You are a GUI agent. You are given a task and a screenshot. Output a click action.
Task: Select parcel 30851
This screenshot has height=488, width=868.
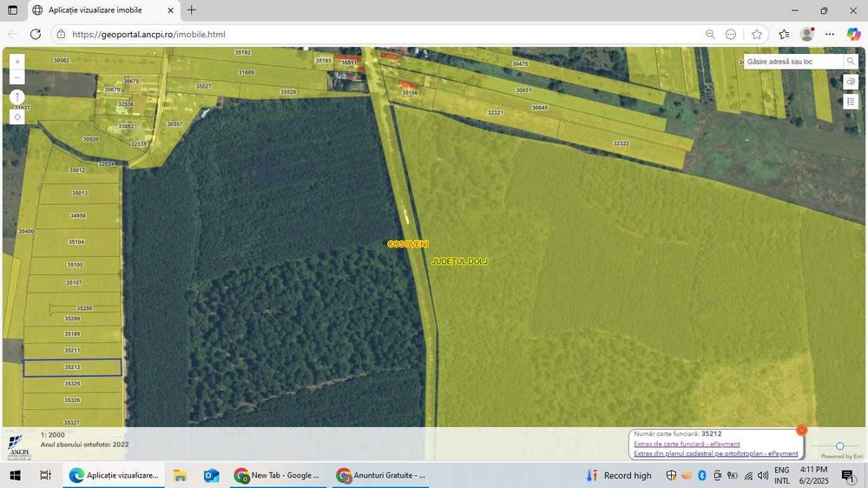point(523,89)
